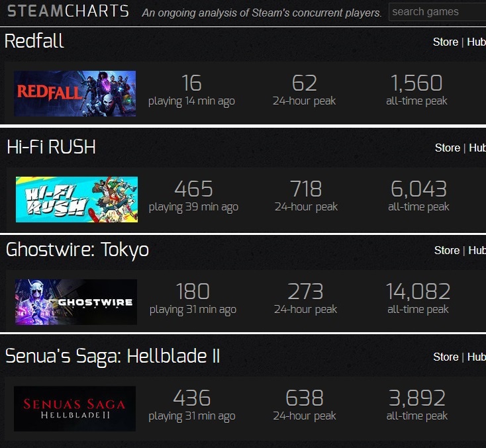Viewport: 486px width, 448px height.
Task: Click the Redfall banner thumbnail
Action: pos(75,93)
